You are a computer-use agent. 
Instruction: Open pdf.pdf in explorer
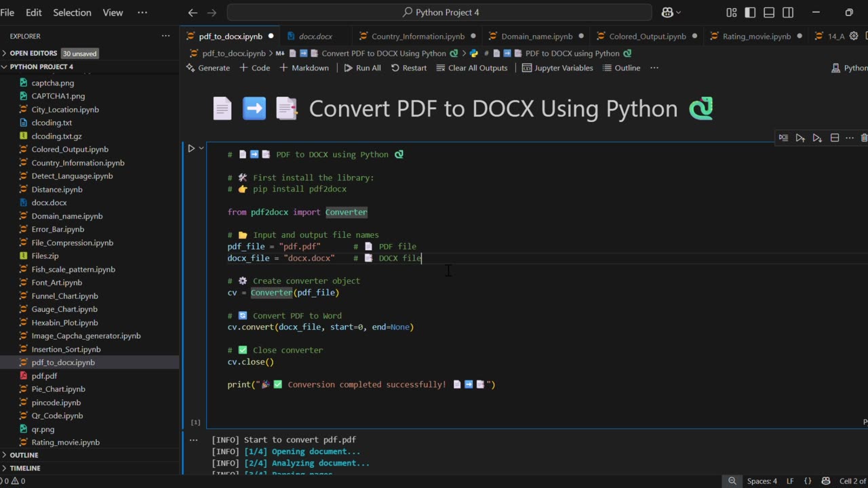[x=44, y=376]
